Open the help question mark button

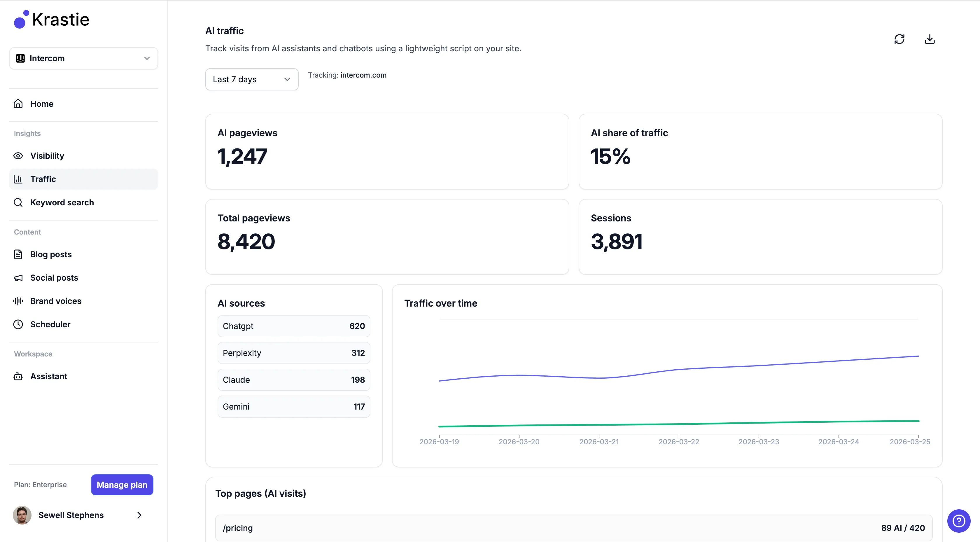click(959, 521)
